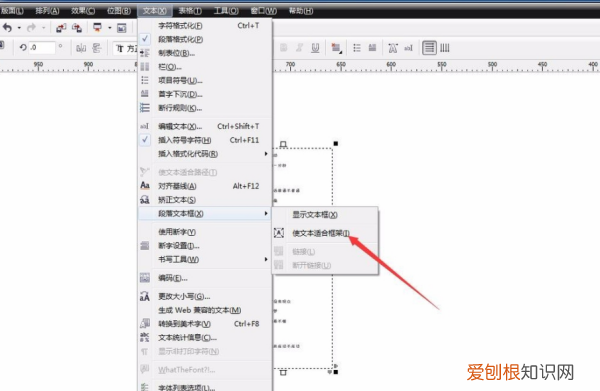Click the character formatting icon
This screenshot has width=600, height=391.
[393, 48]
